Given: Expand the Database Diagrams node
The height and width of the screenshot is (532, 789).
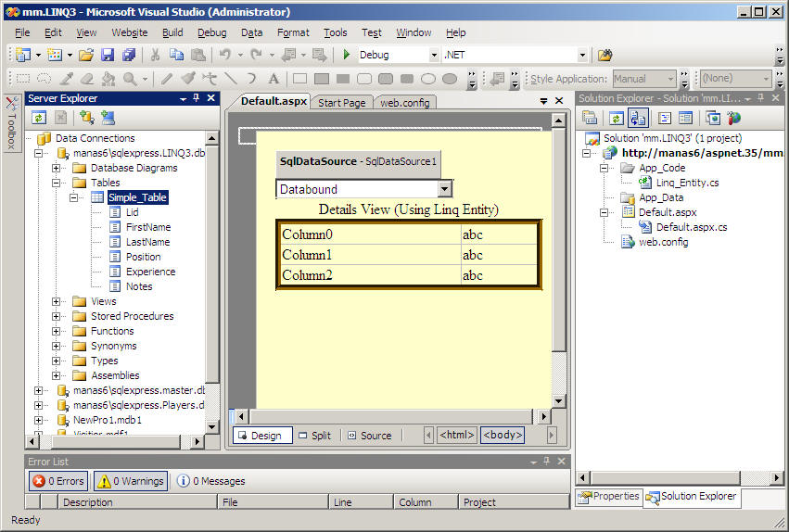Looking at the screenshot, I should (56, 168).
